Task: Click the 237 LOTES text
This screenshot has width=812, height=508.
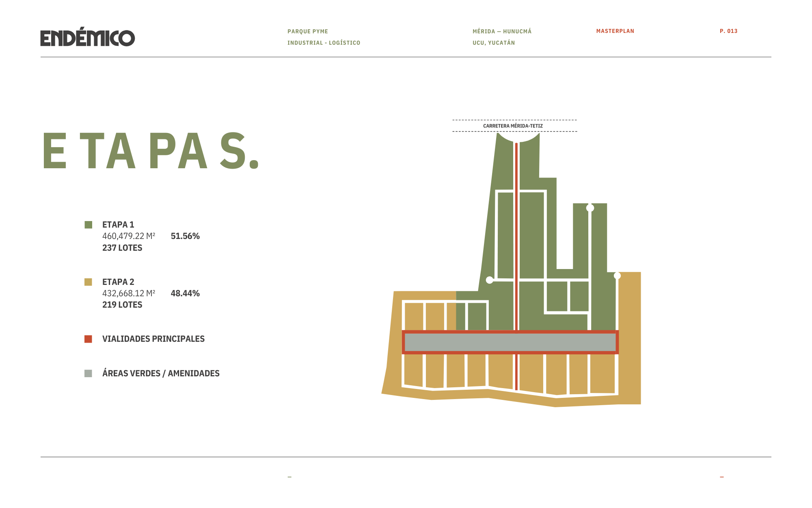Action: tap(122, 248)
